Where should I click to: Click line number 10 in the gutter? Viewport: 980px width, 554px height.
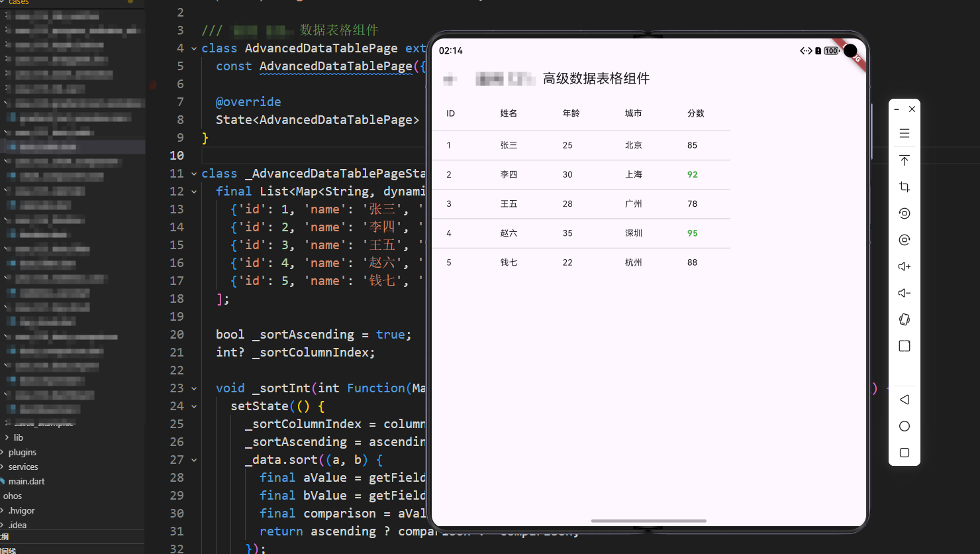click(x=177, y=155)
